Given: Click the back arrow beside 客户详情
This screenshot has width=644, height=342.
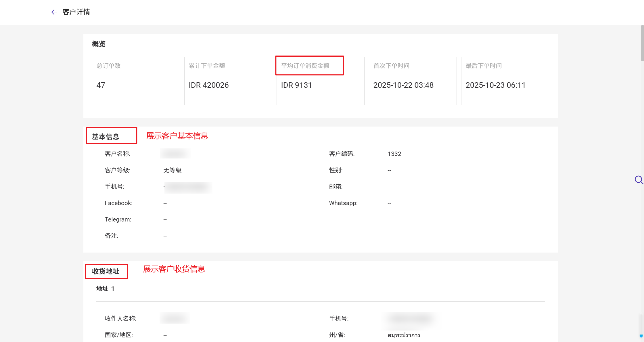Looking at the screenshot, I should pyautogui.click(x=54, y=12).
